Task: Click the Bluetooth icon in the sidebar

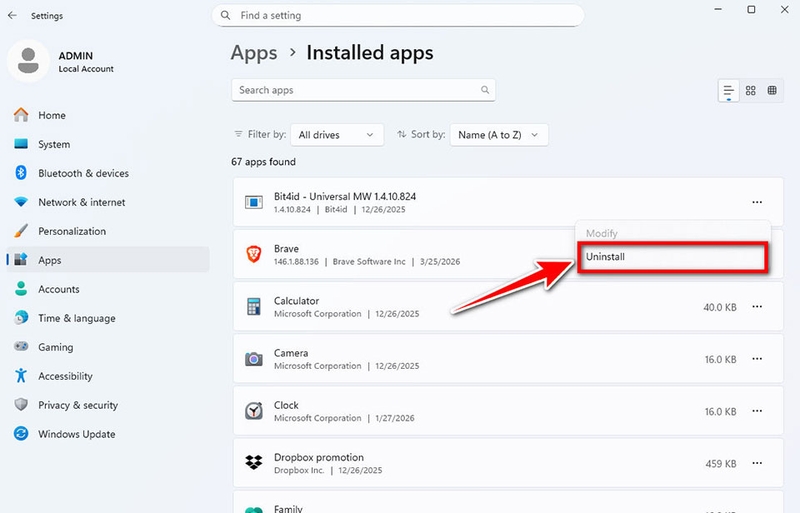Action: click(x=21, y=173)
